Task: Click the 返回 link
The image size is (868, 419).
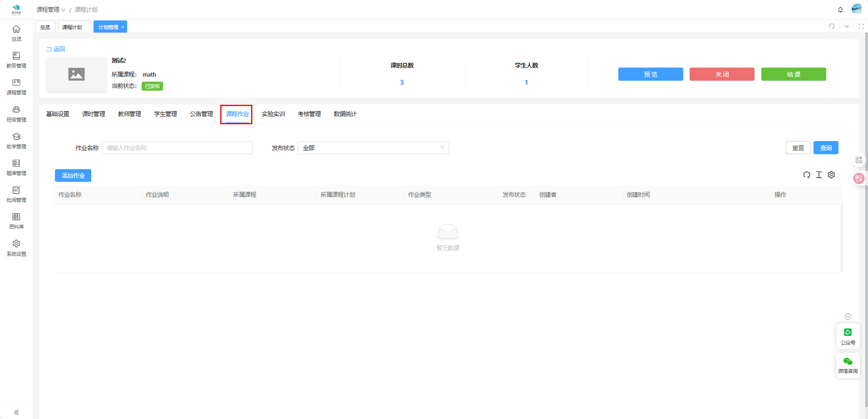Action: 56,49
